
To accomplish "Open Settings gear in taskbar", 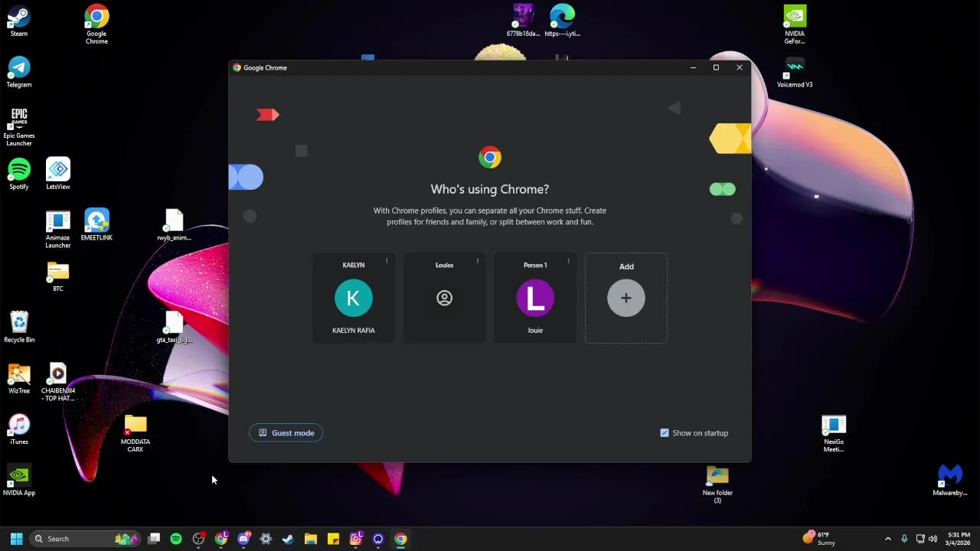I will (266, 539).
